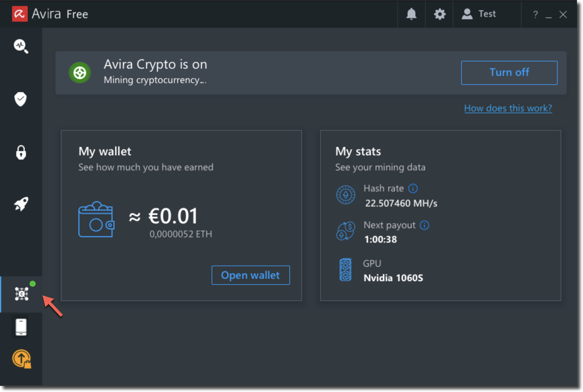Click the scan/activity icon in sidebar
583x392 pixels.
(x=20, y=46)
